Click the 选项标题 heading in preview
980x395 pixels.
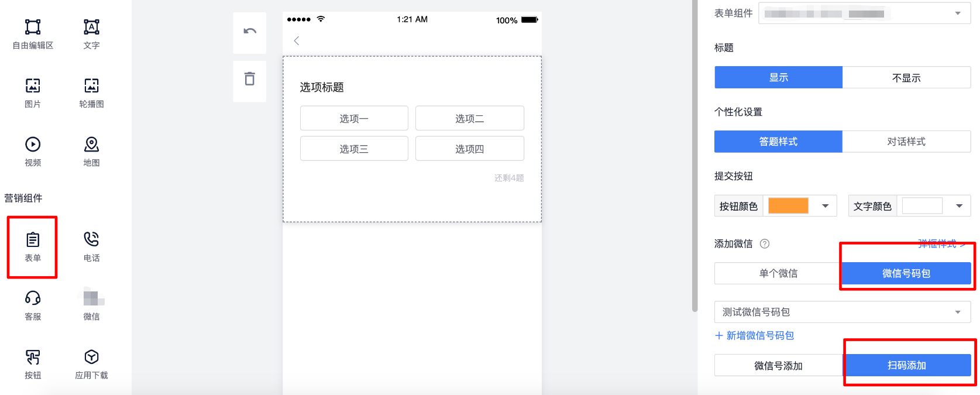[x=322, y=87]
